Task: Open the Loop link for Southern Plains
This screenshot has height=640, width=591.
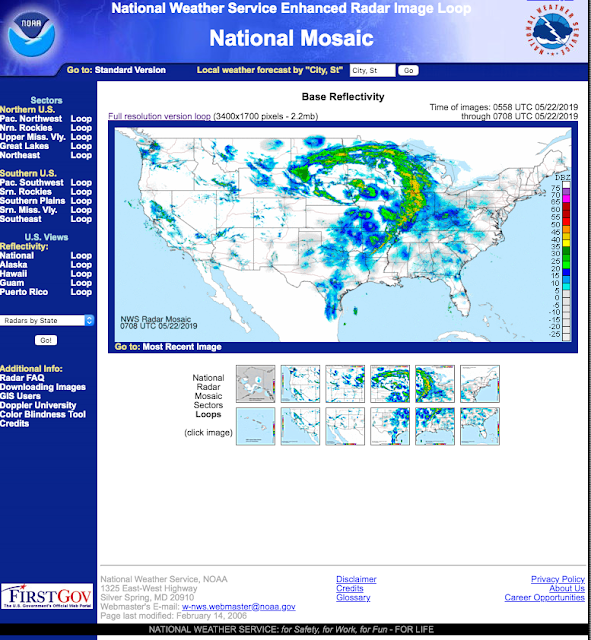Action: pos(81,201)
